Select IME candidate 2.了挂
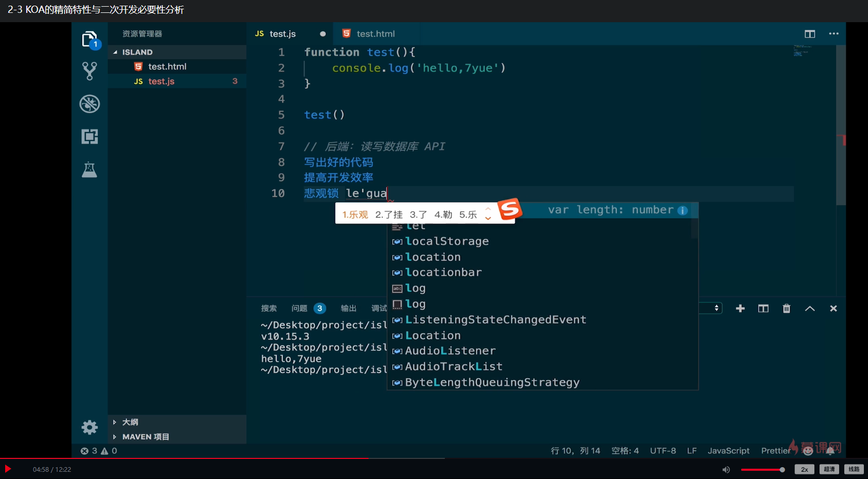Viewport: 868px width, 479px height. coord(389,214)
